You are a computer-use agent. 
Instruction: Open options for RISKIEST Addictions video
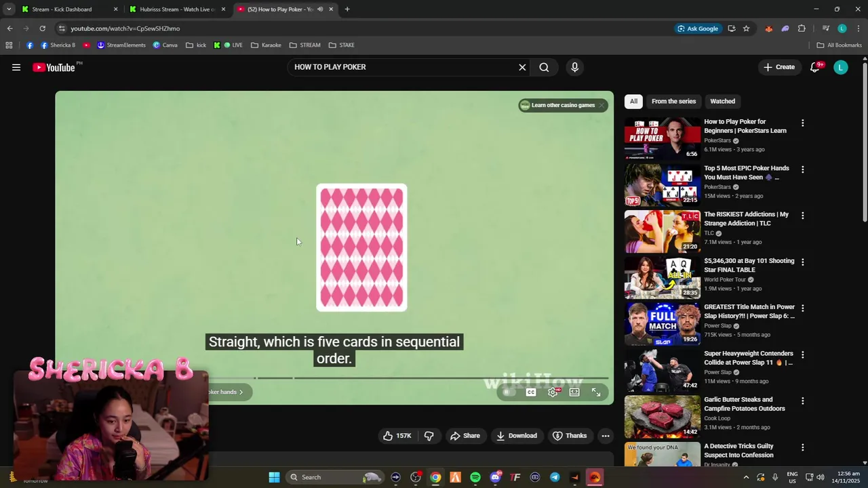coord(802,216)
